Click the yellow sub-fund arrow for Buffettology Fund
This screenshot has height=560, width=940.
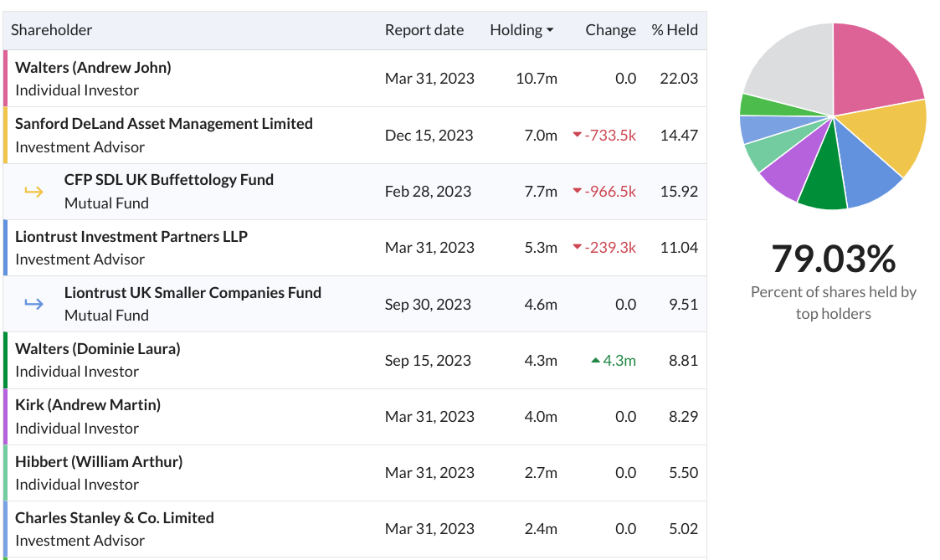coord(33,192)
